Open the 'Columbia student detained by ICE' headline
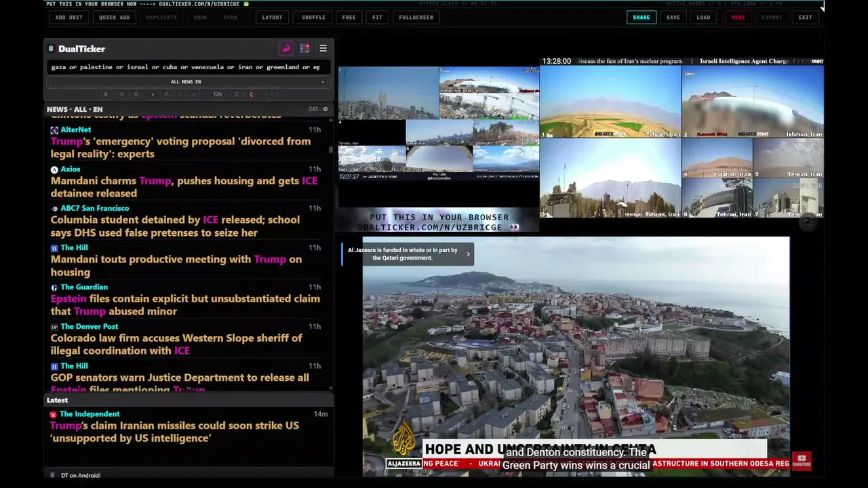This screenshot has height=488, width=868. coord(175,226)
